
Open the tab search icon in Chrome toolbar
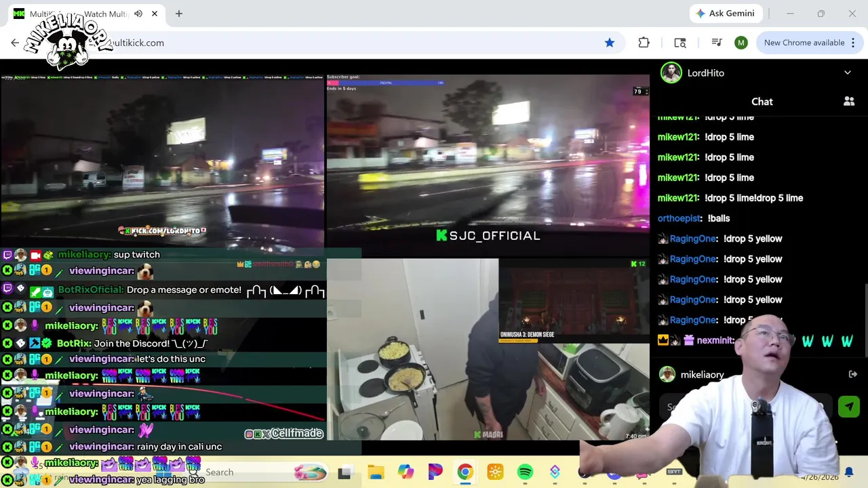click(x=680, y=43)
